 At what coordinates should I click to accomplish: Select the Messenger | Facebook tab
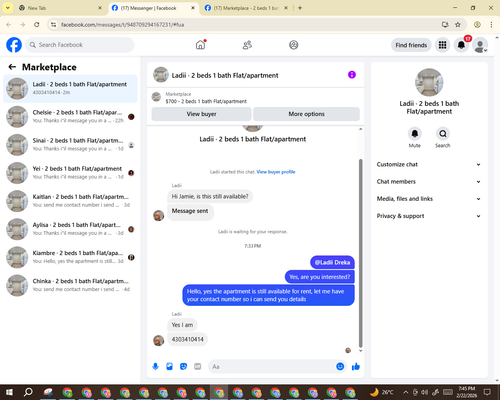click(x=153, y=8)
